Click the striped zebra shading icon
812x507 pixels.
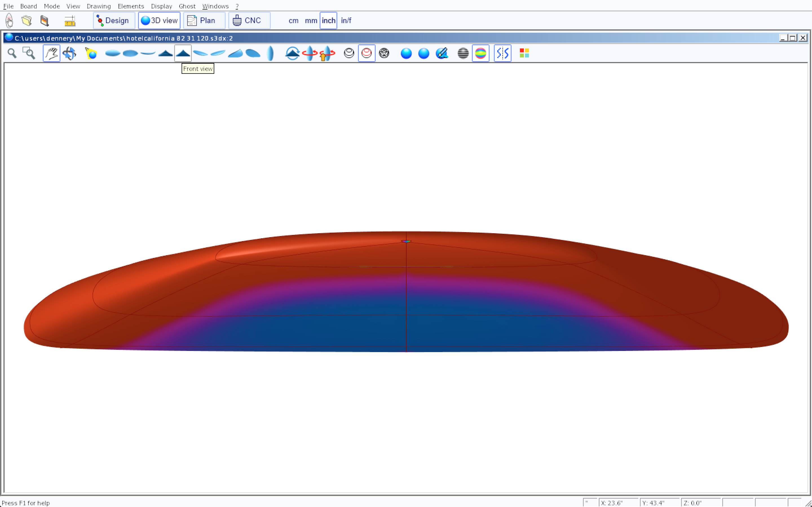[463, 53]
